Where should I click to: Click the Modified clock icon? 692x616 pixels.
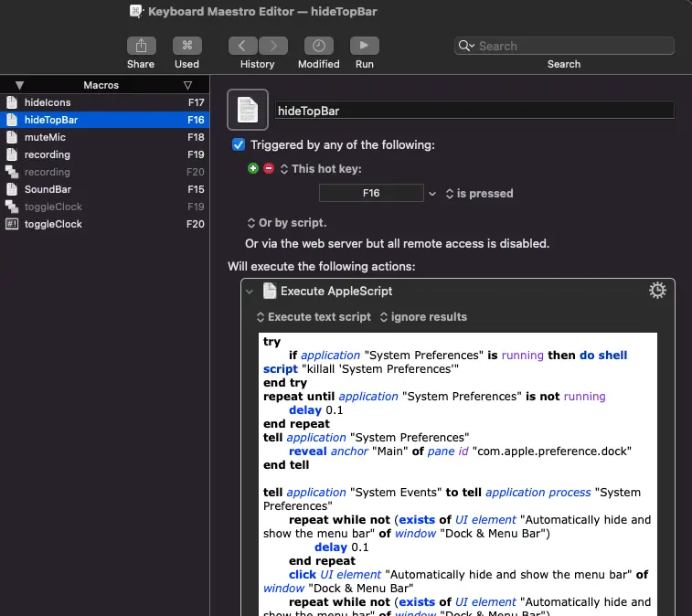pyautogui.click(x=319, y=46)
